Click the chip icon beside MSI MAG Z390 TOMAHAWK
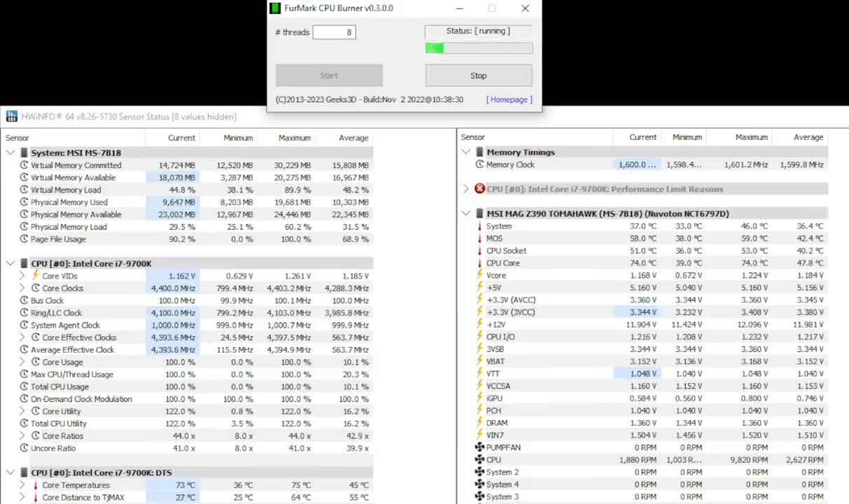Viewport: 849px width, 504px height. (x=479, y=213)
